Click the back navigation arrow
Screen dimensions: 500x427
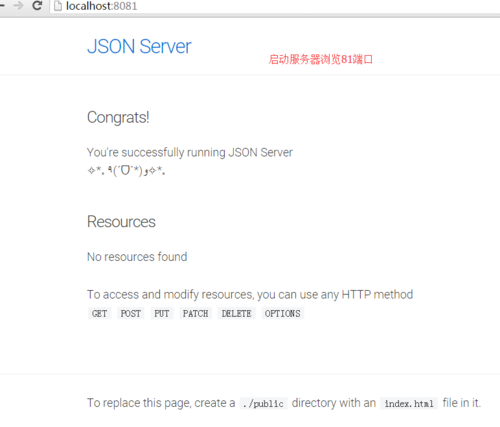point(2,5)
